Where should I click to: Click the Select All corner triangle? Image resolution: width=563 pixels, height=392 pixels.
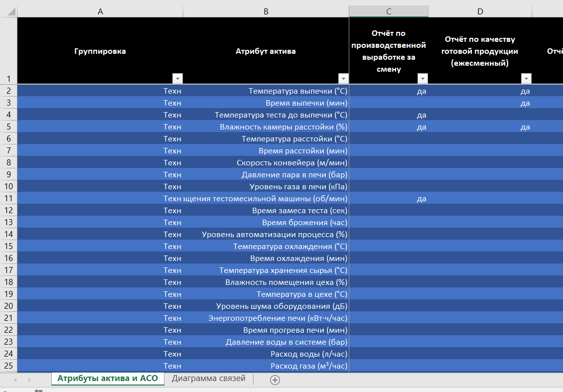[x=11, y=11]
